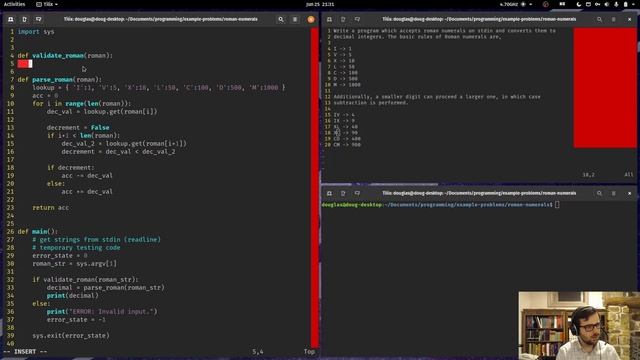
Task: Open session sidebar in top-right problem text window
Action: (329, 19)
